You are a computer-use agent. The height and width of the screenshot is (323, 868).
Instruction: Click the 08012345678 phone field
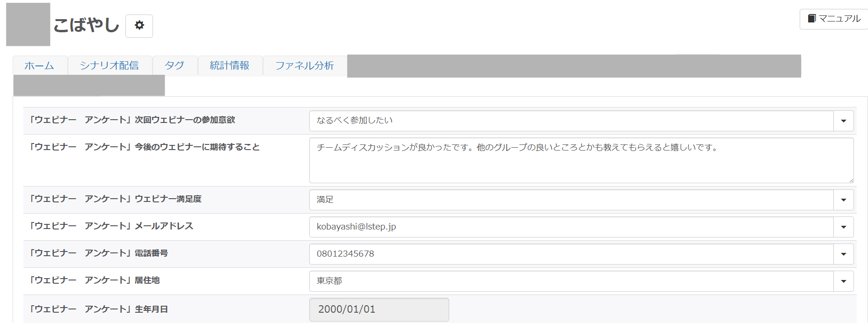[x=571, y=254]
